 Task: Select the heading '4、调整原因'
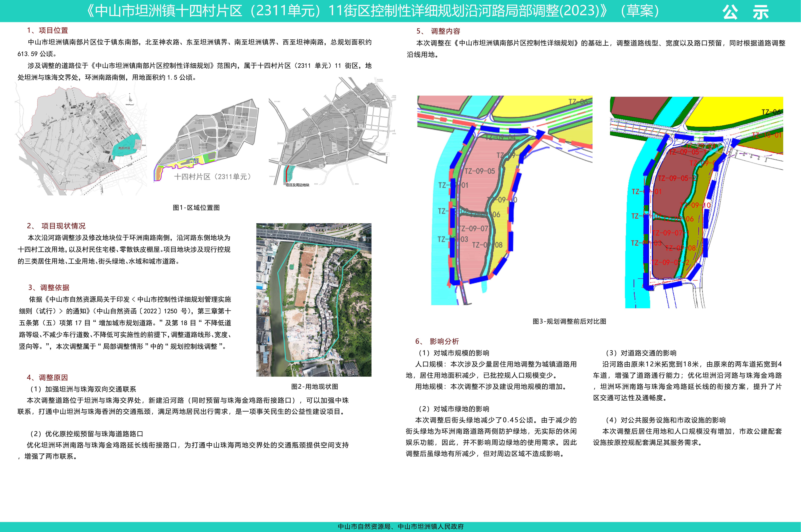tap(47, 378)
